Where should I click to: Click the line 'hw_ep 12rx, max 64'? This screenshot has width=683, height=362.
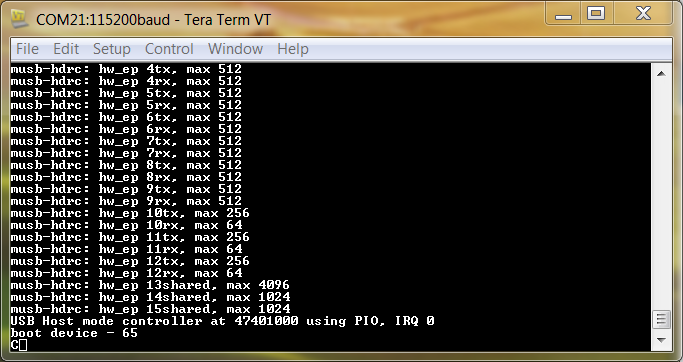(126, 272)
